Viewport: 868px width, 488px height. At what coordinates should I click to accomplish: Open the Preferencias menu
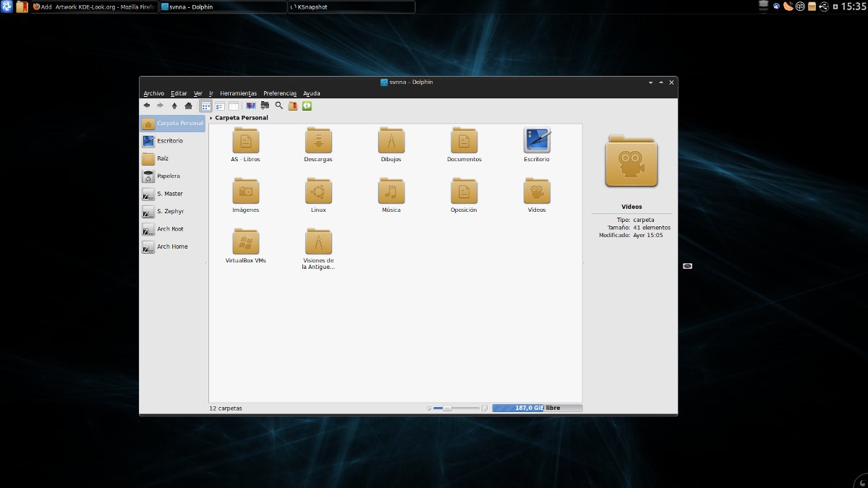pyautogui.click(x=280, y=93)
